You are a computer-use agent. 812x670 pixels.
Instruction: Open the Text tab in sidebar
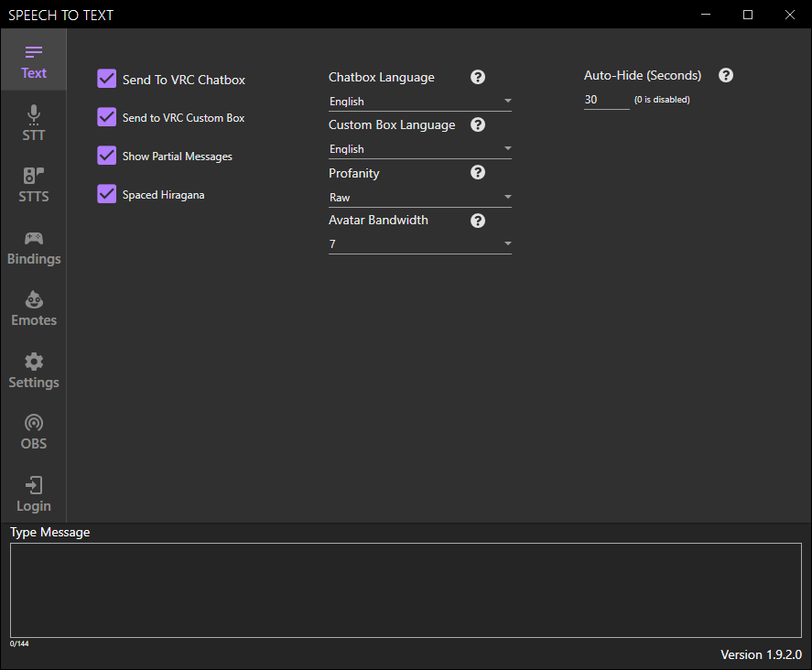[x=34, y=59]
